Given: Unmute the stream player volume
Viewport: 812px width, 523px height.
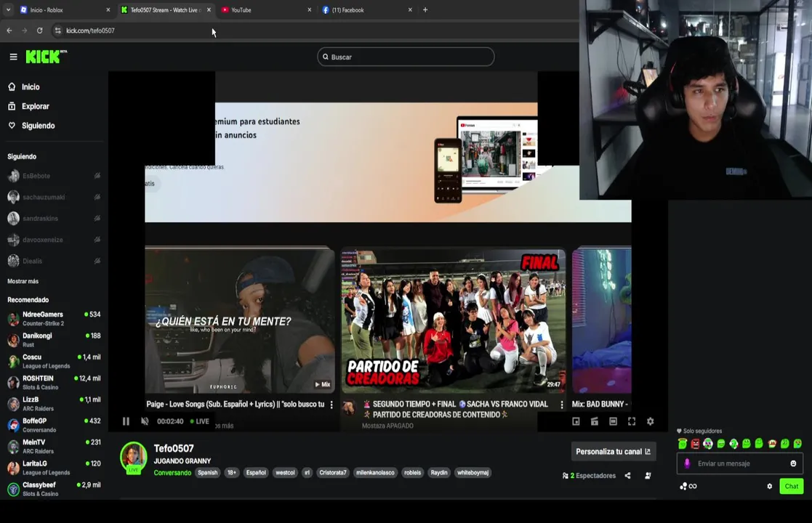Looking at the screenshot, I should pyautogui.click(x=145, y=421).
